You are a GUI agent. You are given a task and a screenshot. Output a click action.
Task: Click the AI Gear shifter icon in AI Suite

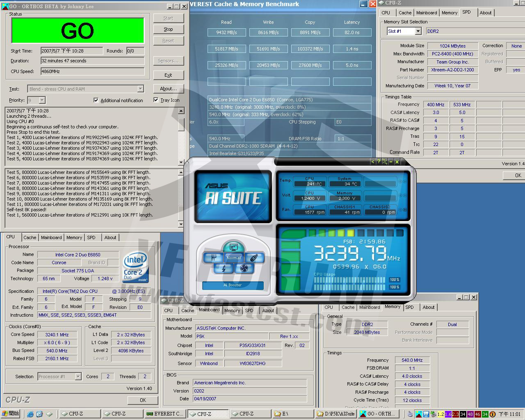click(214, 258)
